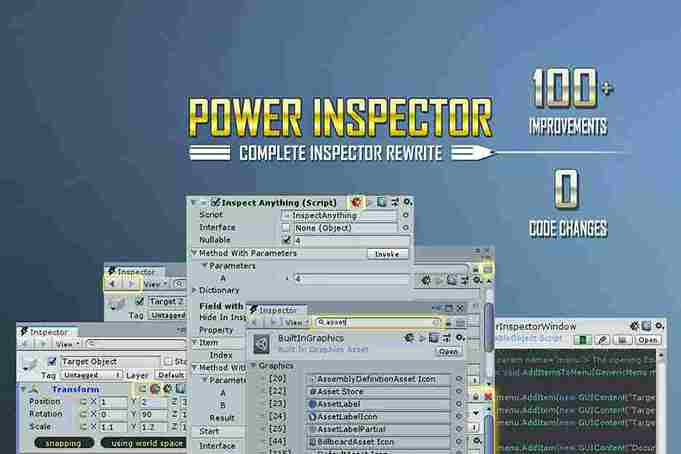Click the Unity logo icon of BuiltInGraphics
The height and width of the screenshot is (454, 681).
[x=263, y=343]
